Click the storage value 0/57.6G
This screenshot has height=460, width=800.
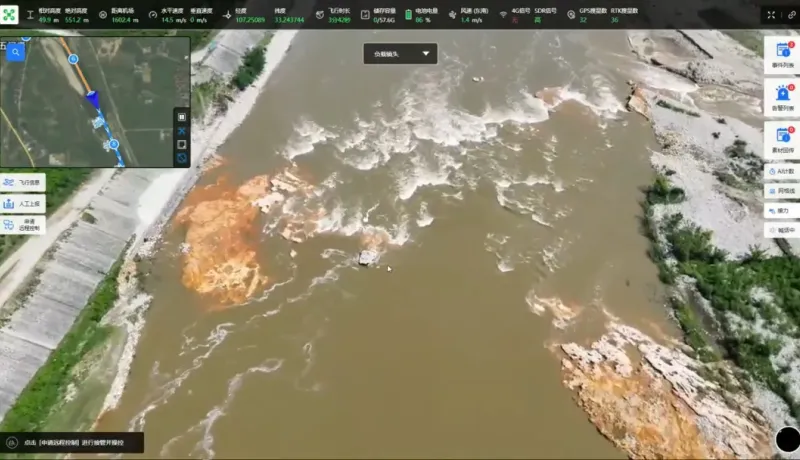click(384, 20)
